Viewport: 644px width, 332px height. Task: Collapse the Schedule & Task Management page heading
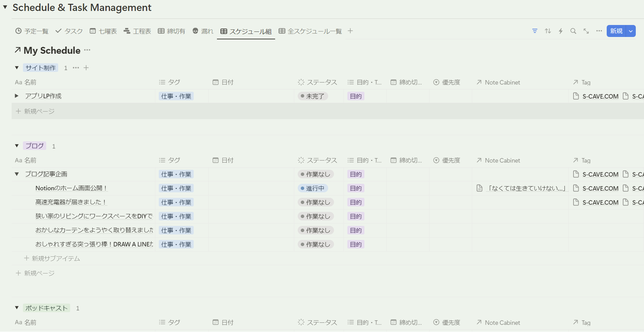[5, 7]
